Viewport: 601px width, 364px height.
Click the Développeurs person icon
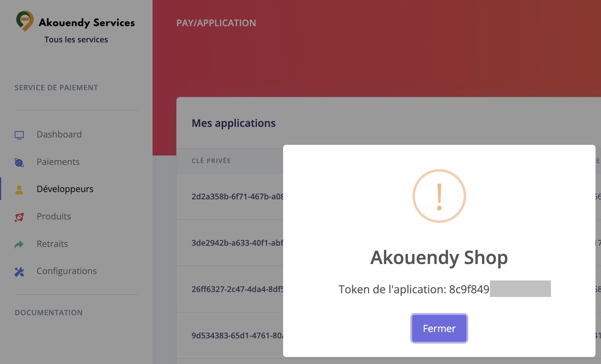click(19, 190)
